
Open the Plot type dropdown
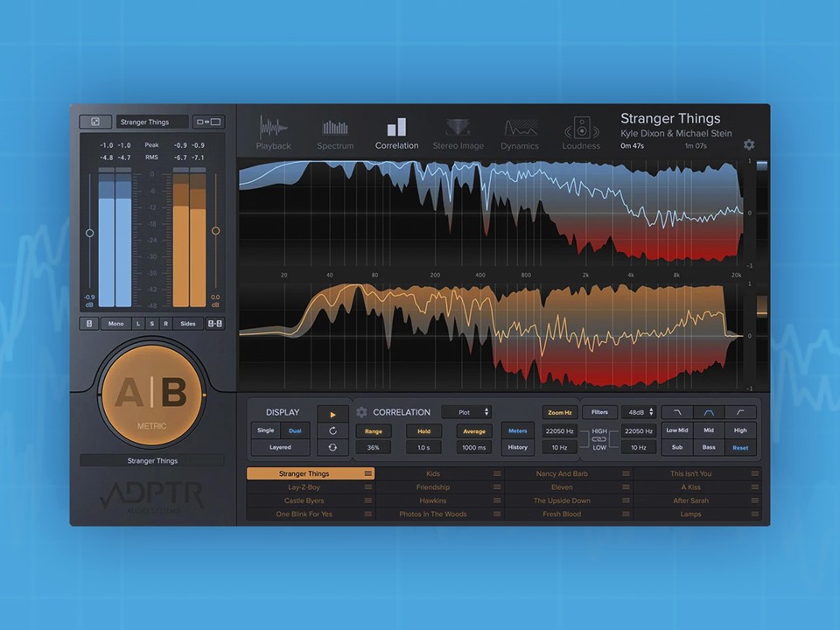click(466, 412)
